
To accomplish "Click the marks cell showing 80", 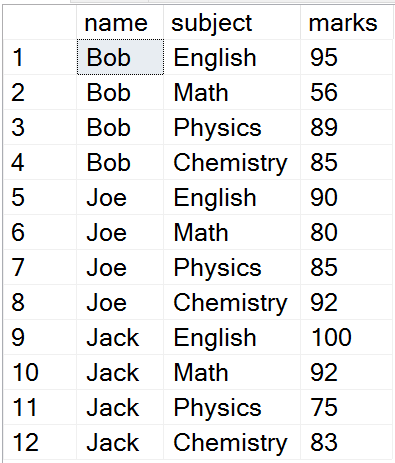I will tap(346, 232).
